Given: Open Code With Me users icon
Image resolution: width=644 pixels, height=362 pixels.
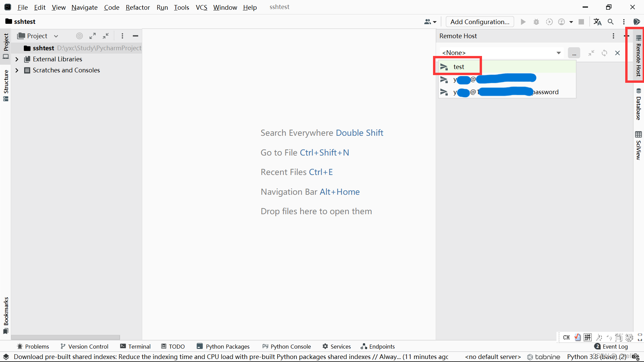Looking at the screenshot, I should [430, 22].
